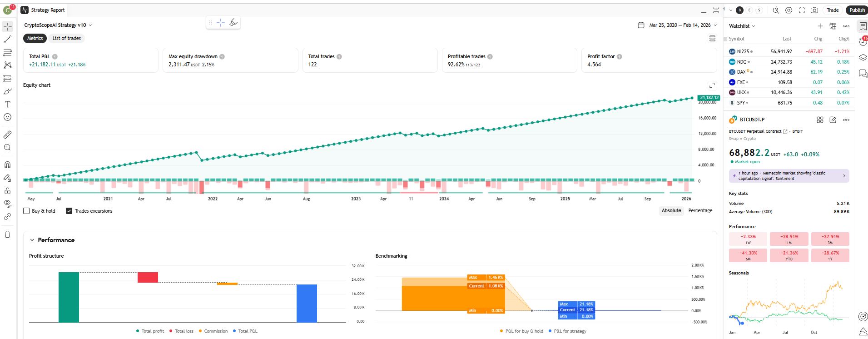Open the backtest date range dropdown
Screen dimensions: 868x339
click(678, 25)
